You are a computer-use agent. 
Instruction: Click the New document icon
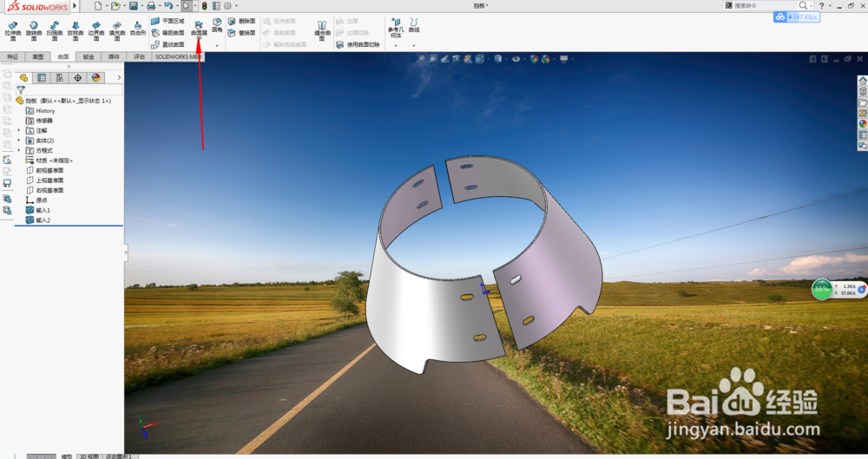(98, 6)
